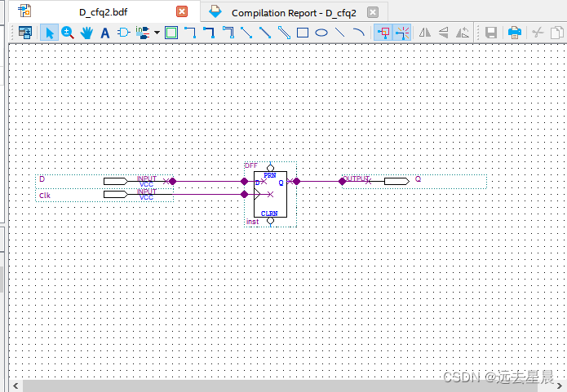
Task: Click the PRN port on DFF
Action: coord(270,175)
